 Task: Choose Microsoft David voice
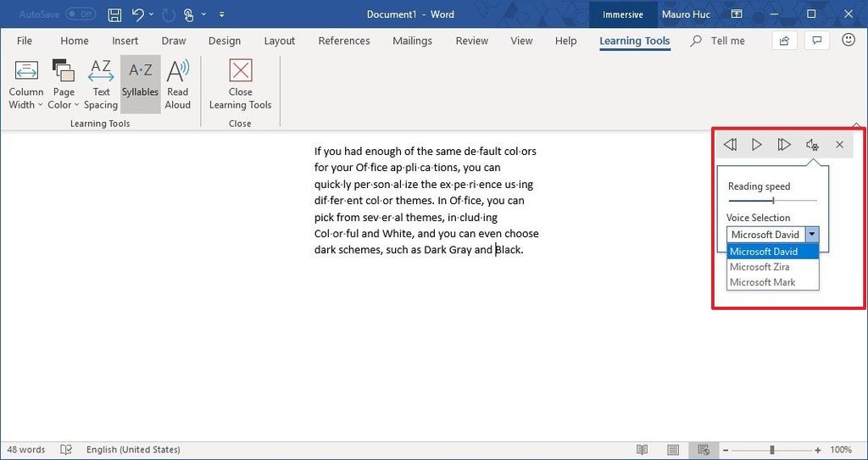coord(773,252)
